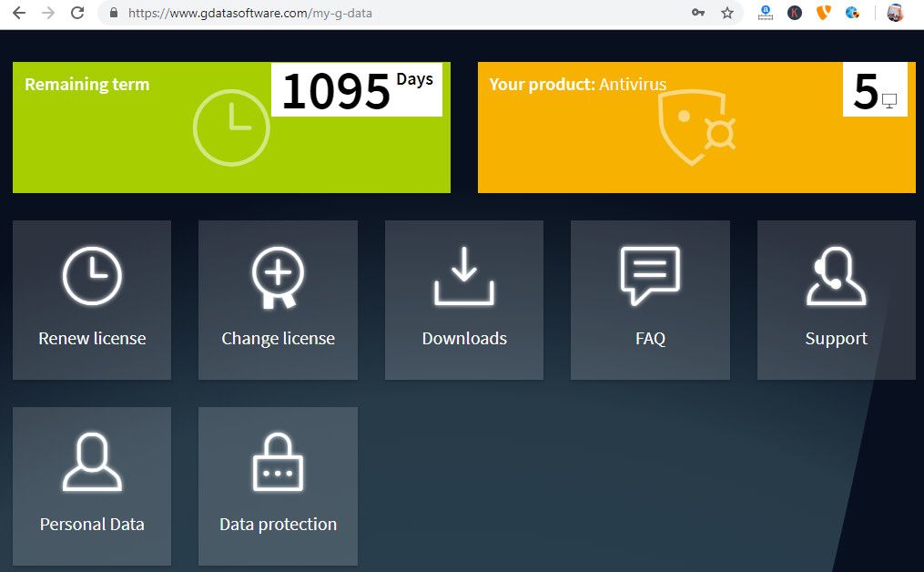Open the Chrome profile avatar
924x572 pixels.
(x=895, y=13)
